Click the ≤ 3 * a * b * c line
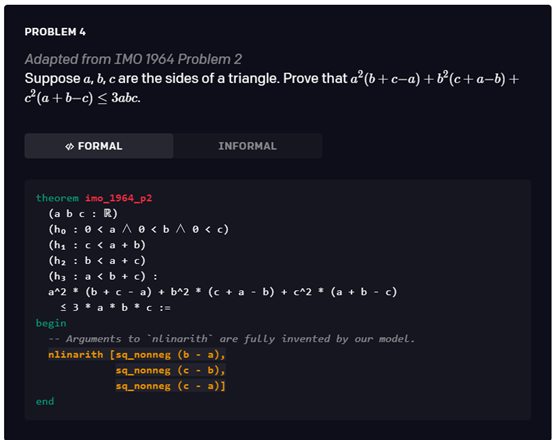This screenshot has width=557, height=440. click(x=115, y=308)
